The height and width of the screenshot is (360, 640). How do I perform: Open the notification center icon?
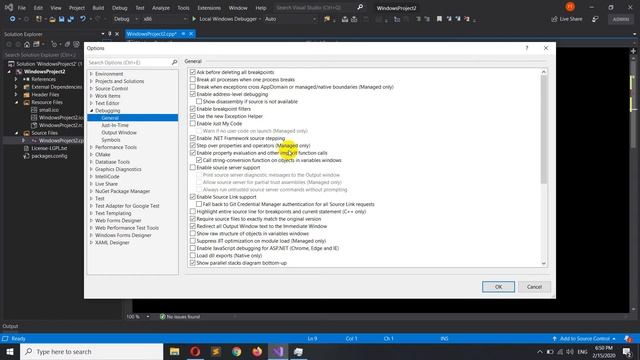627,351
